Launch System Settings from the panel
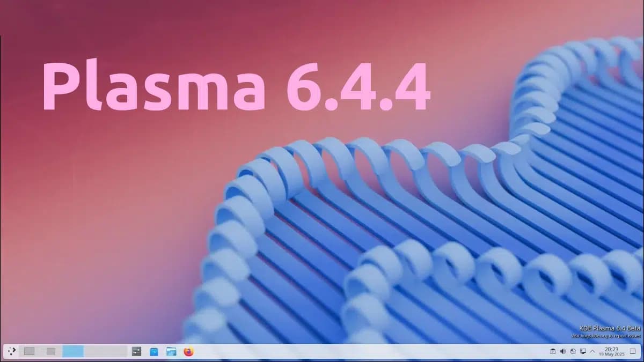The width and height of the screenshot is (644, 362). pos(136,351)
